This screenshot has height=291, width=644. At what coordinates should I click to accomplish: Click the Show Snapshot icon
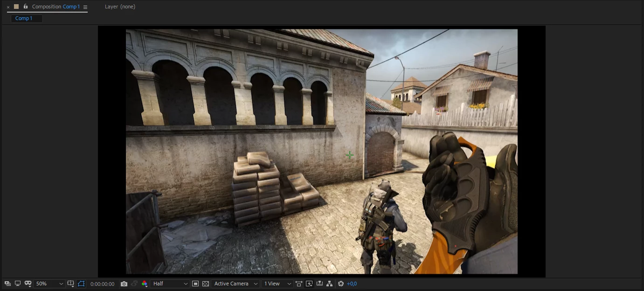[134, 284]
